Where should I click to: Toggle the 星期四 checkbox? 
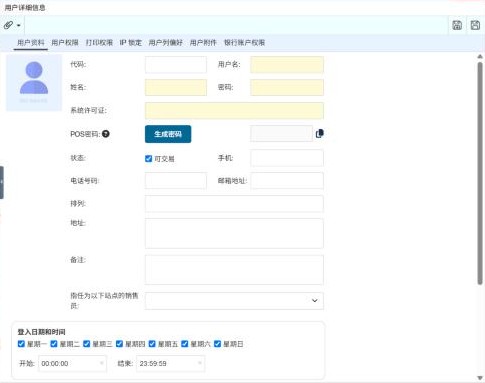(119, 344)
